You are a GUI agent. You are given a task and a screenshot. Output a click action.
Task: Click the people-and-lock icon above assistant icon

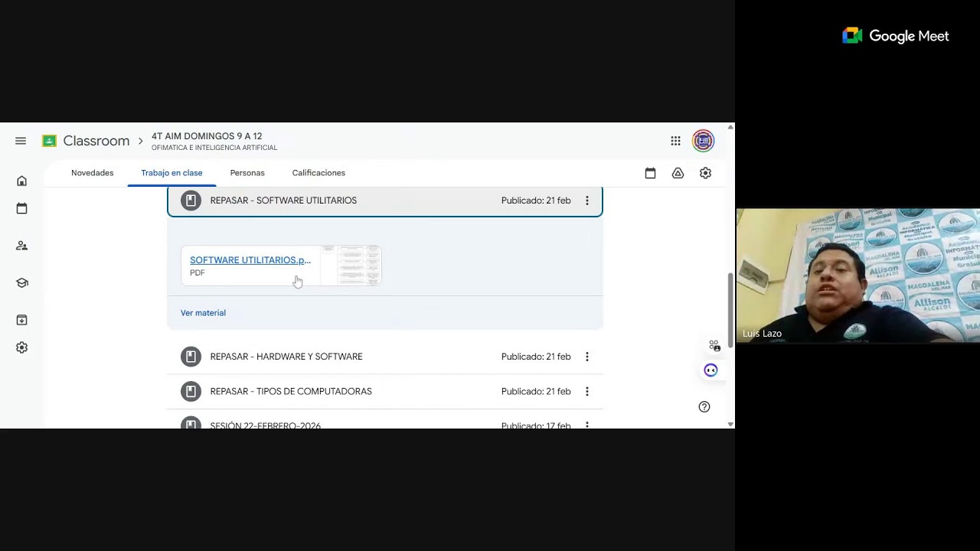click(714, 346)
